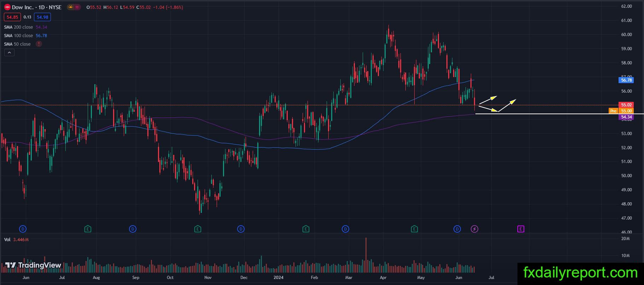Click the high value H56.12
This screenshot has width=644, height=285.
coord(111,7)
